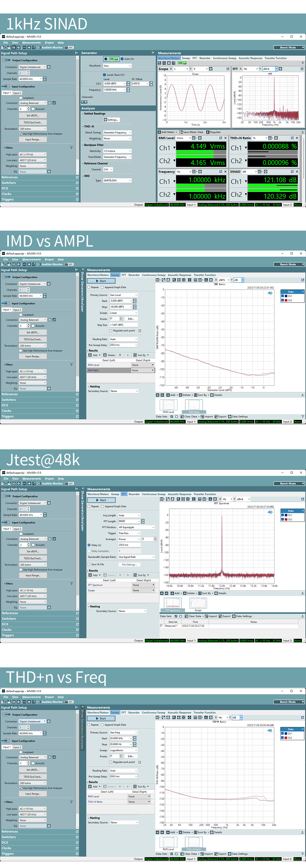Select the IMD Ratio result thumbnail
306x868 pixels.
(194, 406)
